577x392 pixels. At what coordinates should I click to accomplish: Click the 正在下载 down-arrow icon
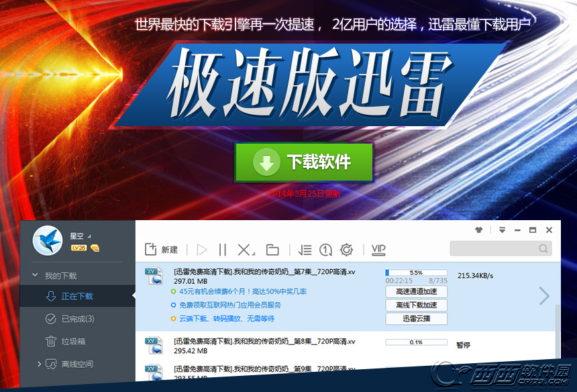pos(51,296)
